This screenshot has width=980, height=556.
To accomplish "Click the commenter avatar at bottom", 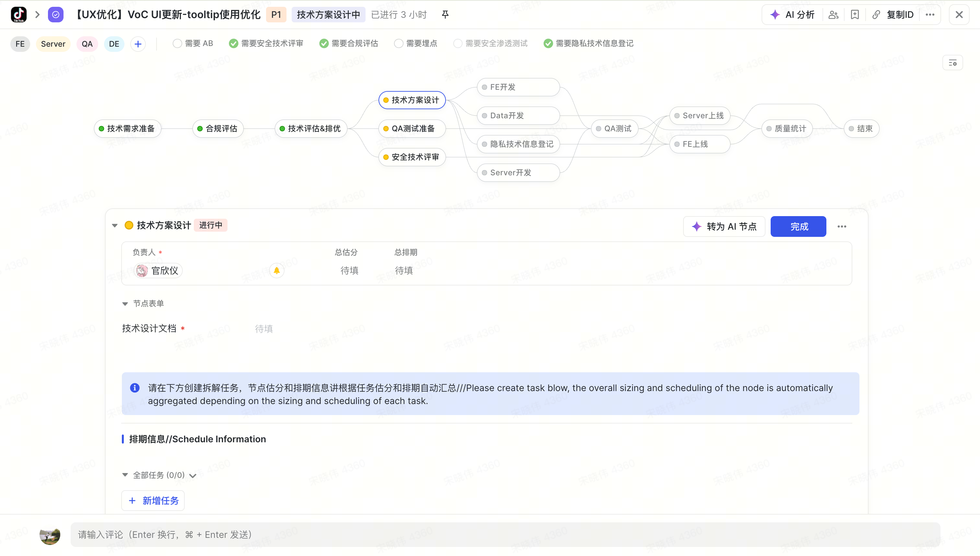I will [50, 535].
